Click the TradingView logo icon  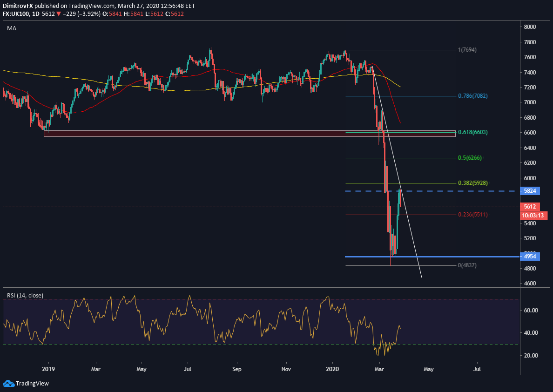[8, 383]
